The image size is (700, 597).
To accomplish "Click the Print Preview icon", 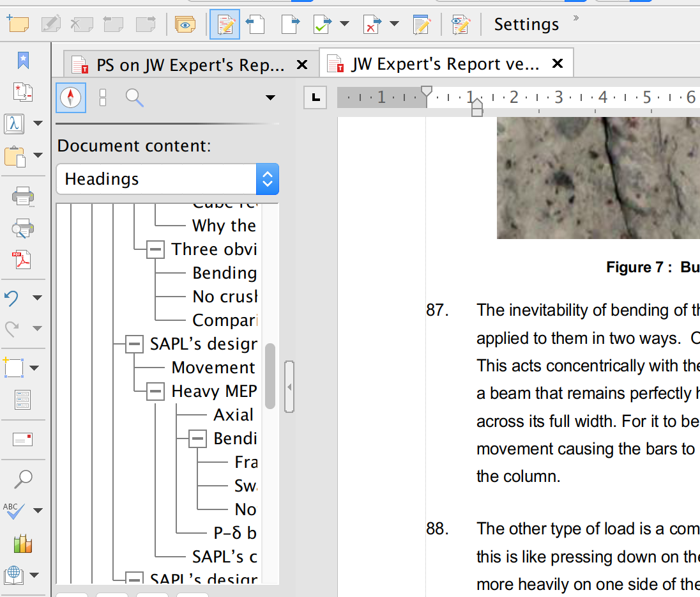I will (22, 228).
